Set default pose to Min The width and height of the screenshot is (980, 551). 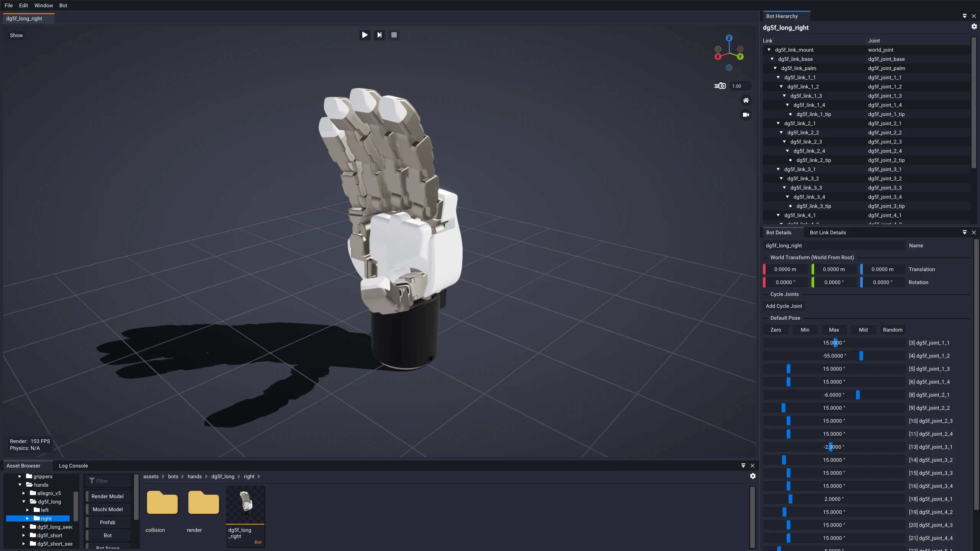coord(805,330)
